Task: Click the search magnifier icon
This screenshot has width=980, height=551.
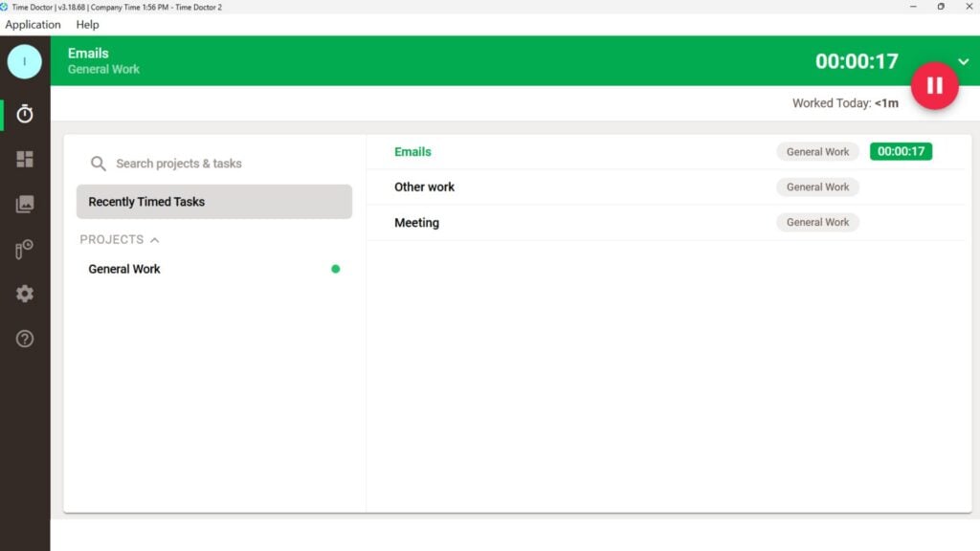Action: pos(99,164)
